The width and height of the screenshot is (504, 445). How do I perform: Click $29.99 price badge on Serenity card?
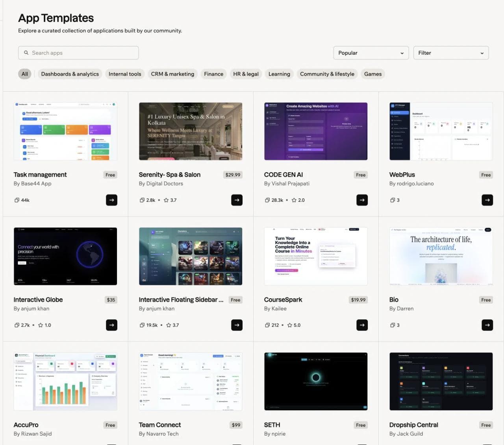233,175
